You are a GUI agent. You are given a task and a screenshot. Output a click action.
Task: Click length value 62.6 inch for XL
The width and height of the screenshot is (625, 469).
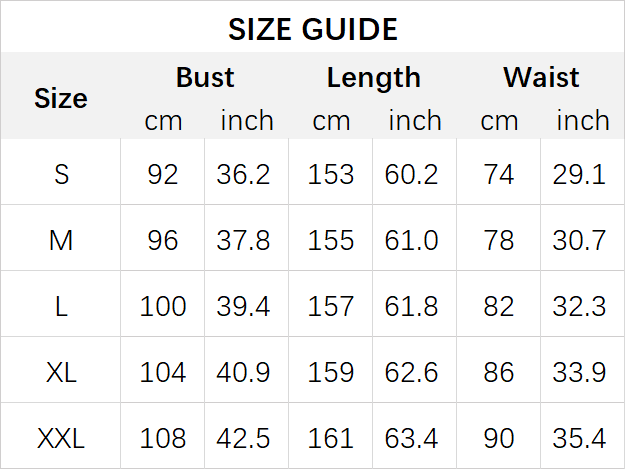[412, 372]
